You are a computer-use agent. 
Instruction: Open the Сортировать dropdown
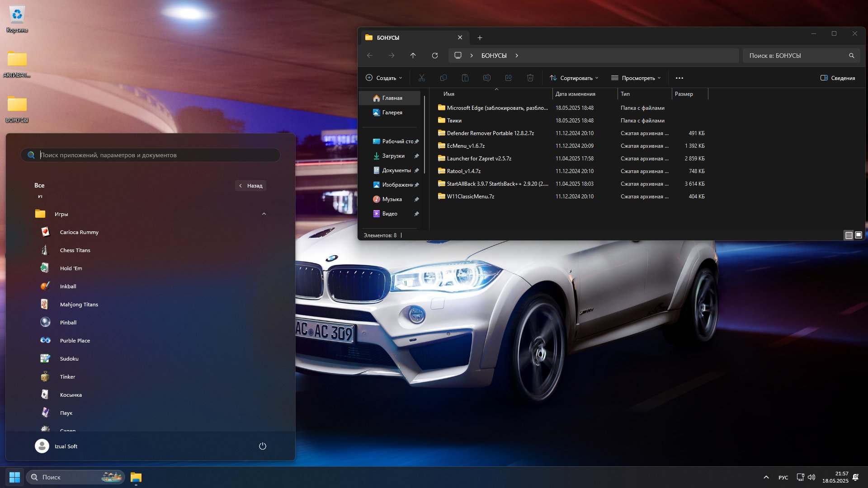pyautogui.click(x=574, y=78)
